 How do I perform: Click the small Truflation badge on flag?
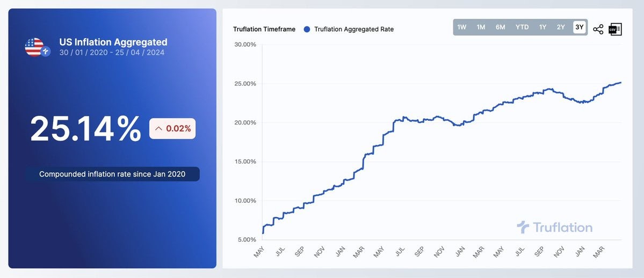(46, 52)
